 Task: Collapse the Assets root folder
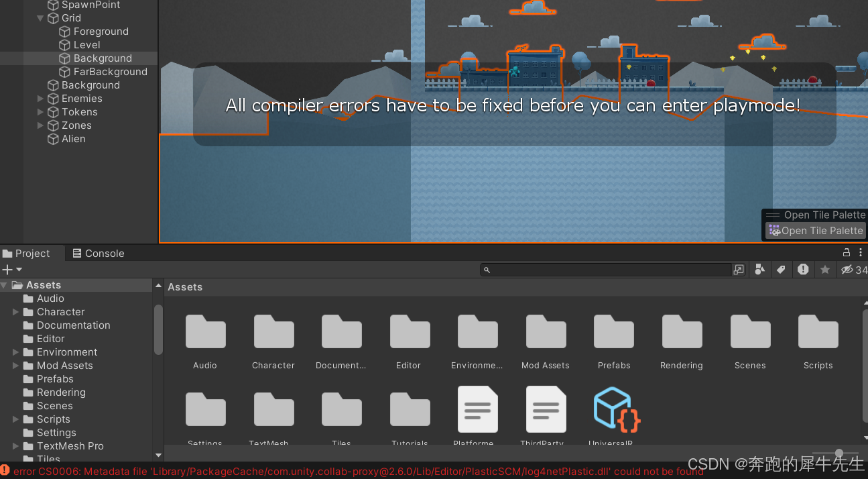tap(5, 285)
